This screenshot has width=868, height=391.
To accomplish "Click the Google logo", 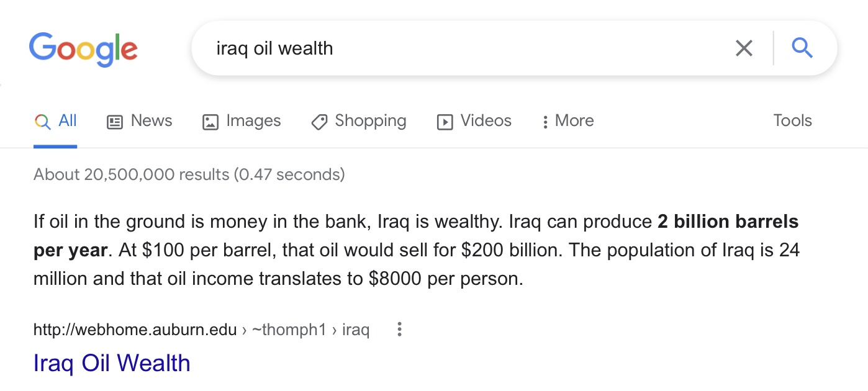I will 83,50.
